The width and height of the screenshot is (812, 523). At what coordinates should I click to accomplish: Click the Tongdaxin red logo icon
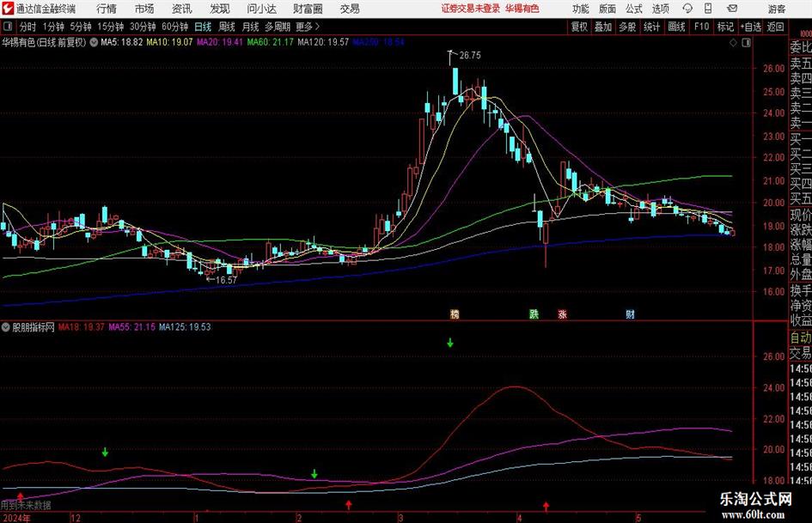coord(8,9)
